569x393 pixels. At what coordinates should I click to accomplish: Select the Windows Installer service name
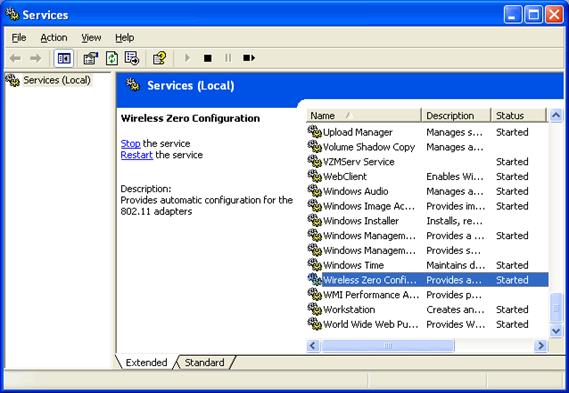click(x=361, y=221)
